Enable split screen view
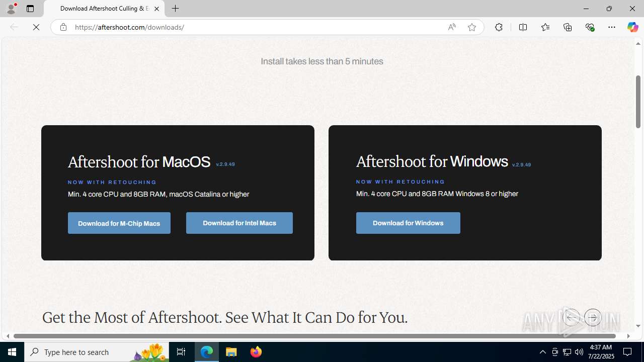 [x=523, y=27]
